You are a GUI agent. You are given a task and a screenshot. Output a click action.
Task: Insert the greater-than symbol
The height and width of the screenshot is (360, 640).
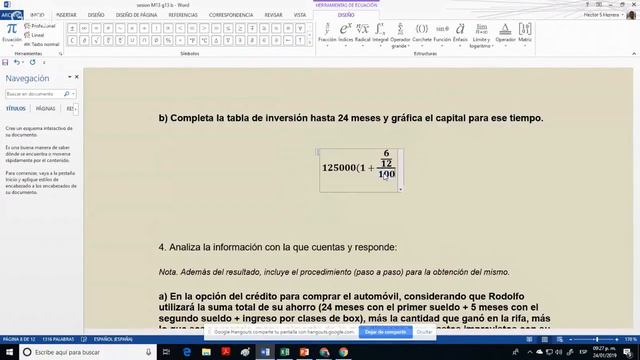click(204, 28)
